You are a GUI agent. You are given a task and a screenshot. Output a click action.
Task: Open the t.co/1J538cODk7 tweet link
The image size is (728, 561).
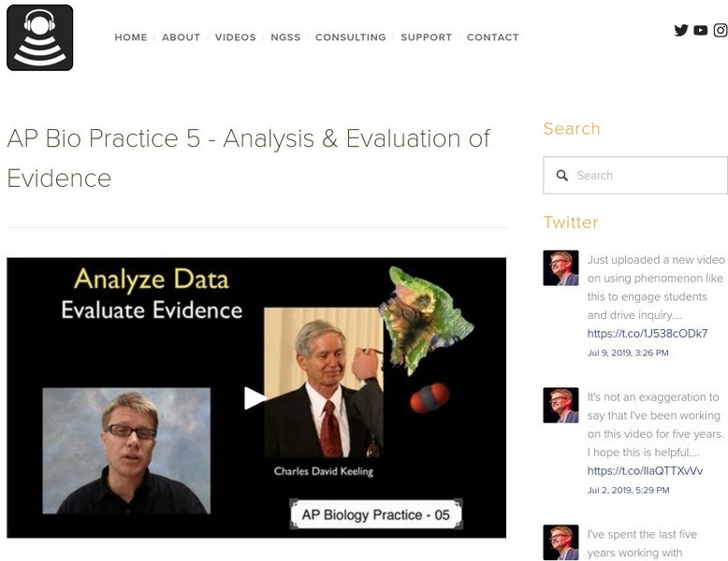(647, 334)
